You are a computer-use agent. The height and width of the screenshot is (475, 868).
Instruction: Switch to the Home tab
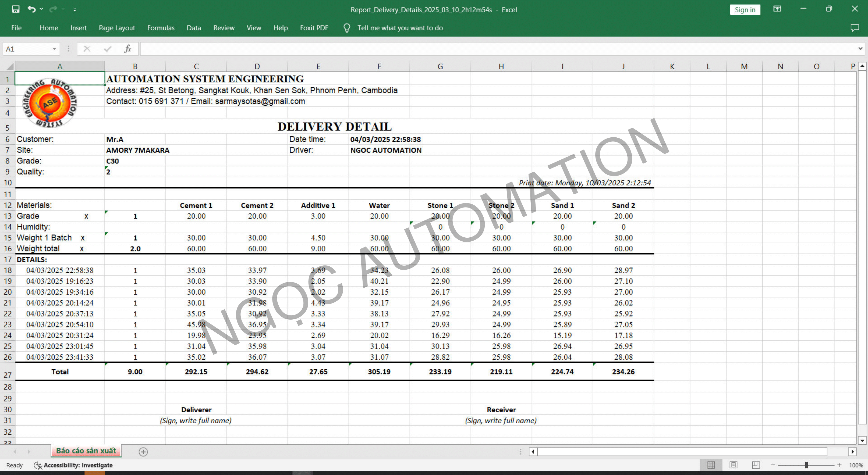pyautogui.click(x=49, y=28)
